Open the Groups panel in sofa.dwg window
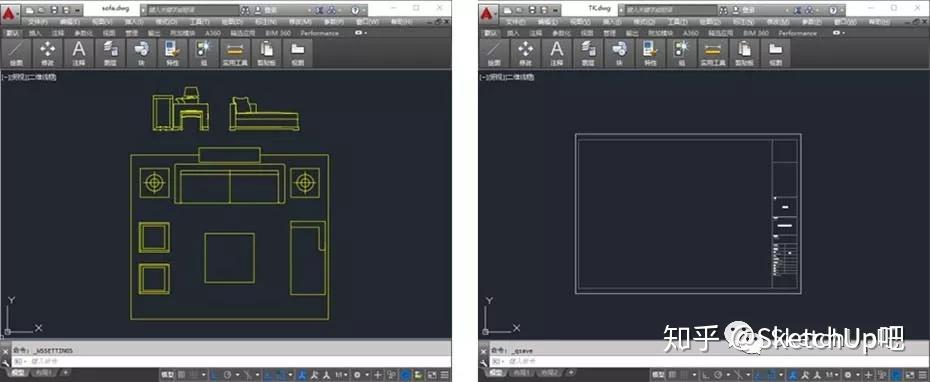The image size is (930, 382). [x=203, y=53]
